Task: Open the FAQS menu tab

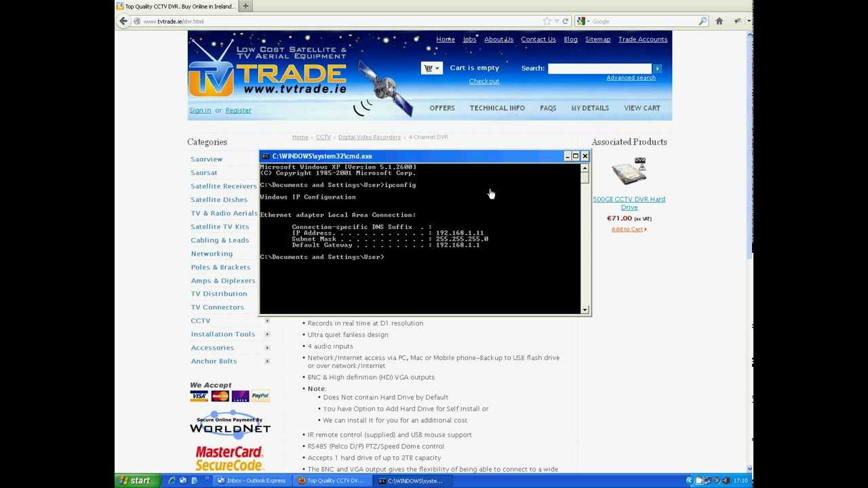Action: click(x=548, y=108)
